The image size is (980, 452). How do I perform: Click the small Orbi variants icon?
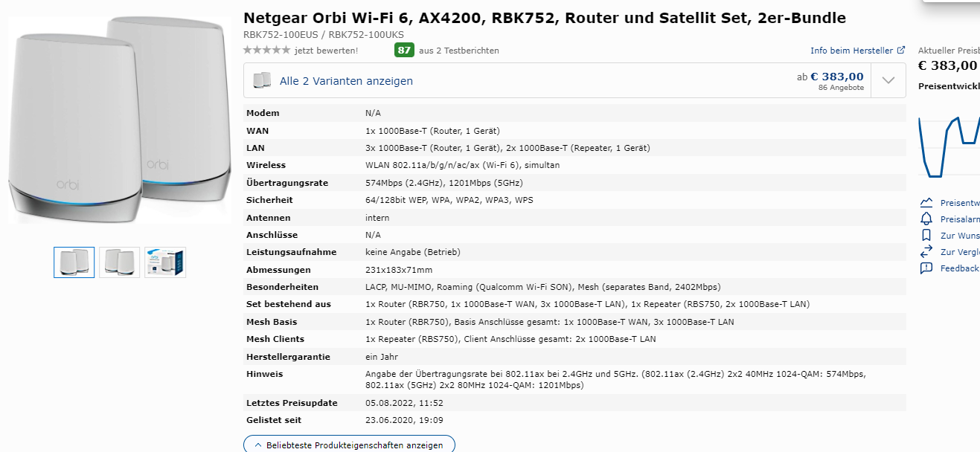[261, 80]
